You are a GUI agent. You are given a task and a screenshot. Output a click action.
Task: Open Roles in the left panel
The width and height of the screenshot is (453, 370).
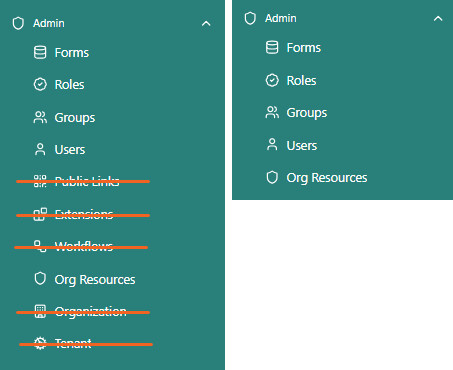pos(69,84)
